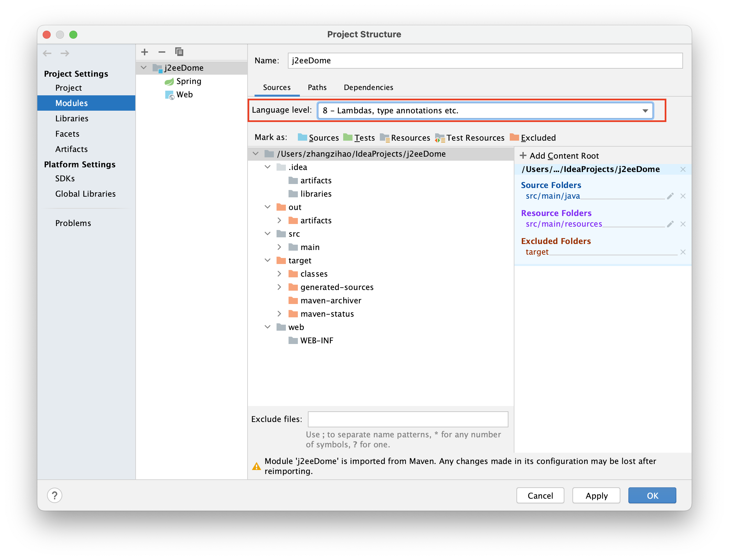The width and height of the screenshot is (729, 560).
Task: Mark folder as Excluded
Action: [x=533, y=138]
